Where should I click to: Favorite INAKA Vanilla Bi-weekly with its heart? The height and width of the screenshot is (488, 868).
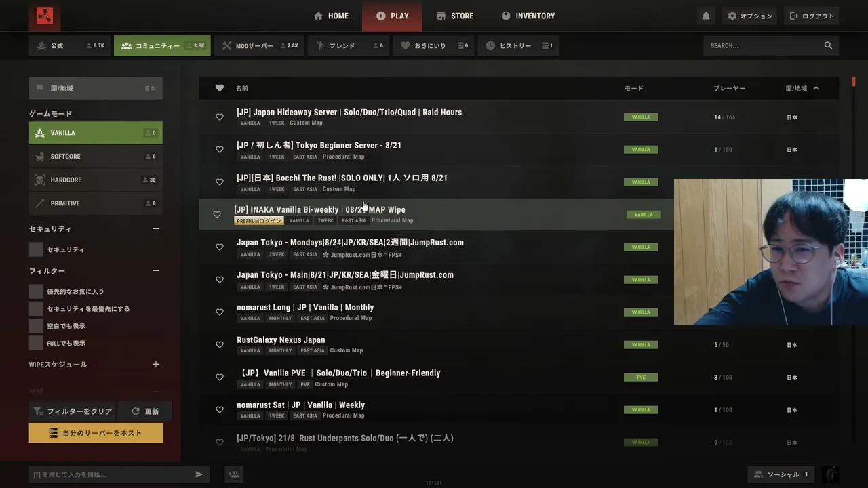(x=217, y=214)
